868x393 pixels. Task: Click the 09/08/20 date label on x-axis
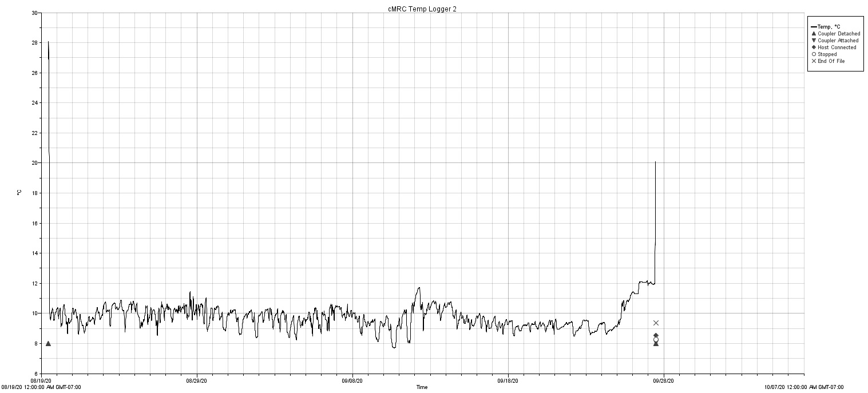click(x=352, y=380)
